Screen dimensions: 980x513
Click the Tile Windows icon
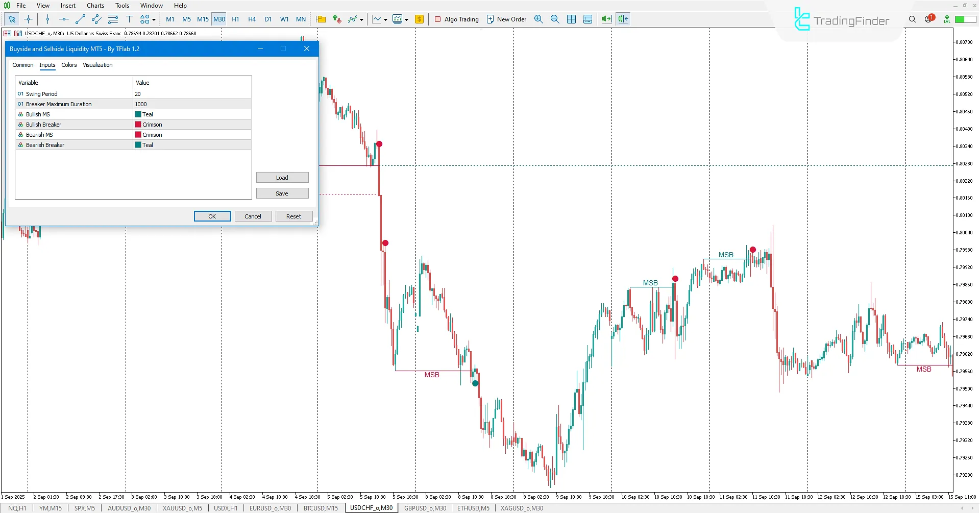click(x=572, y=19)
